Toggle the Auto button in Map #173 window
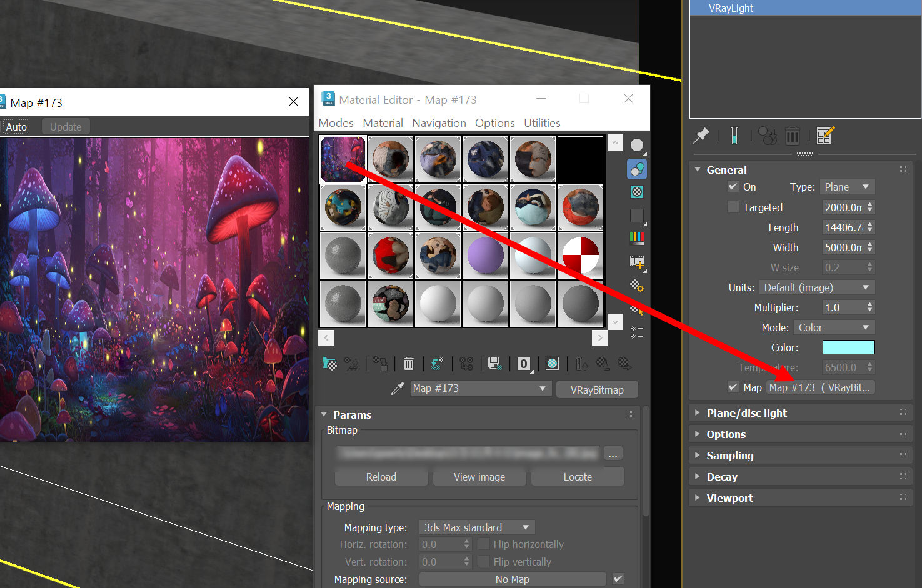 click(17, 127)
